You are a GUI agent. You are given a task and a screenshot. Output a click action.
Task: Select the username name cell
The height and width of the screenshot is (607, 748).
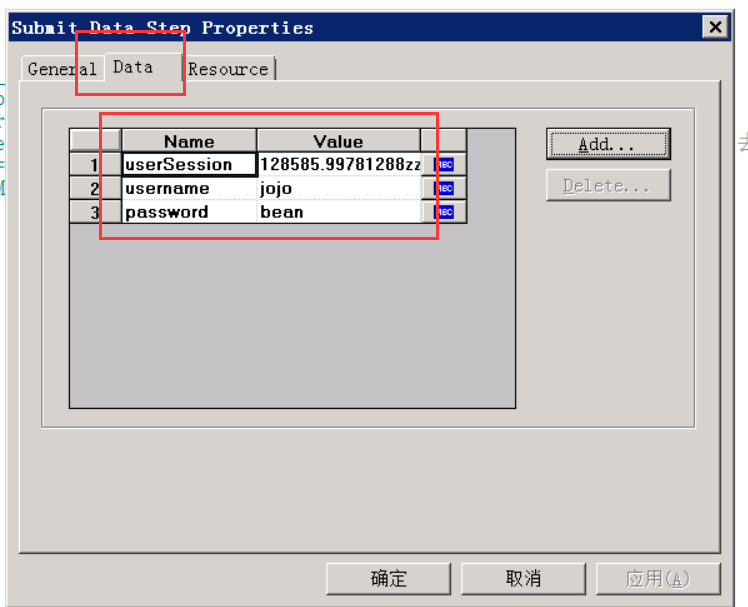click(189, 188)
